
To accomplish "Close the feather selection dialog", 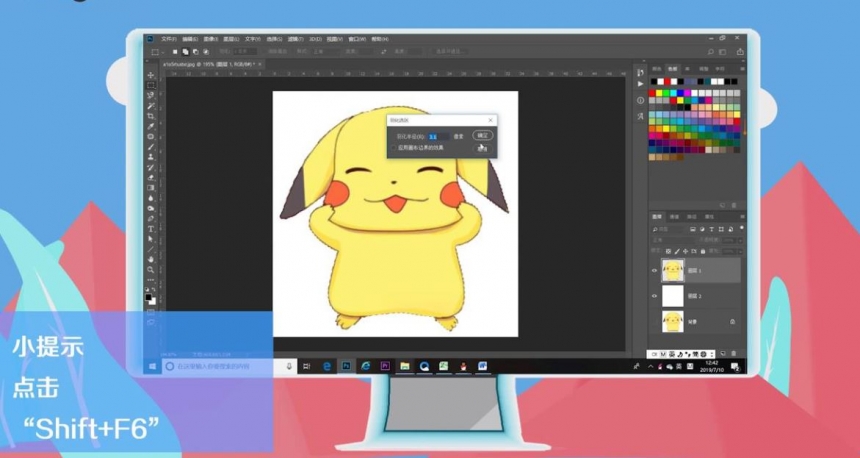I will [490, 120].
